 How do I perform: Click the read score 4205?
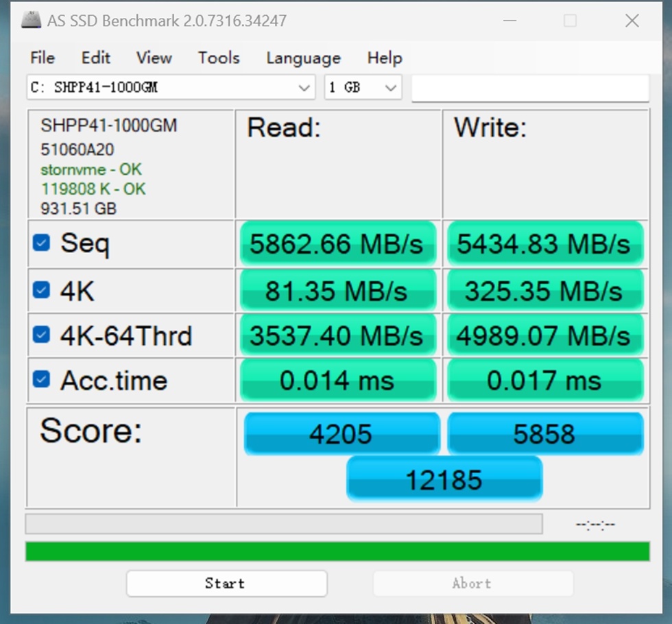point(341,433)
